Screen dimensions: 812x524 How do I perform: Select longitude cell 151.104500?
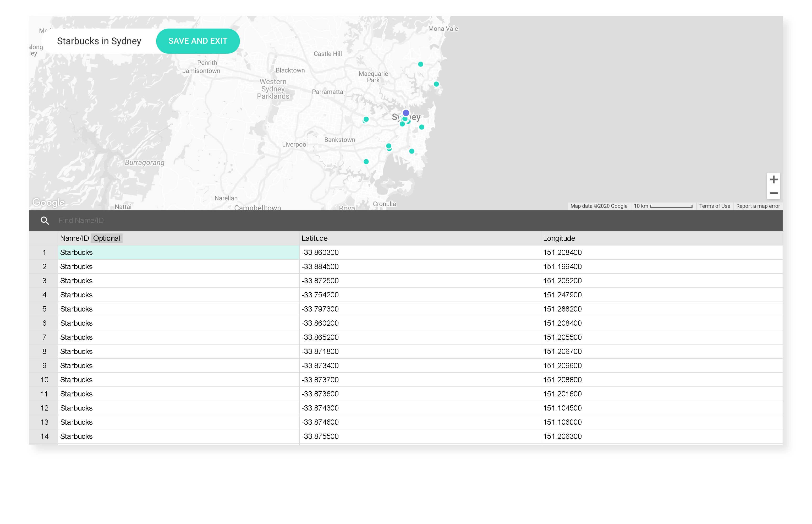pyautogui.click(x=662, y=408)
